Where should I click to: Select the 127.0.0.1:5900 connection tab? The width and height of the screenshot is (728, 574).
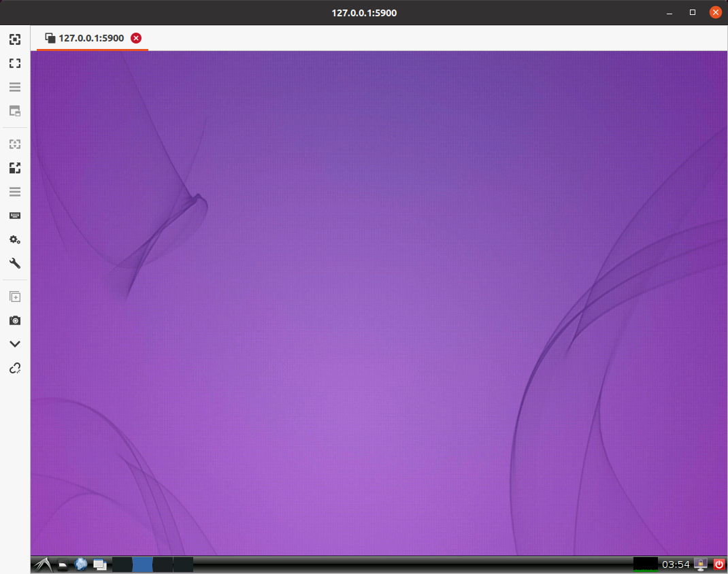[x=84, y=38]
